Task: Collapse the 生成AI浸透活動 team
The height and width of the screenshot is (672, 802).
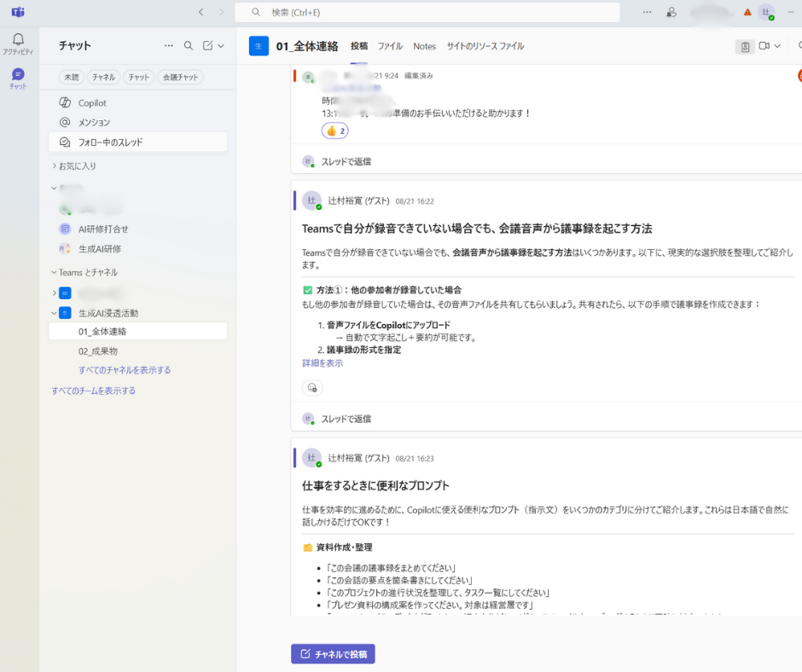Action: click(55, 313)
